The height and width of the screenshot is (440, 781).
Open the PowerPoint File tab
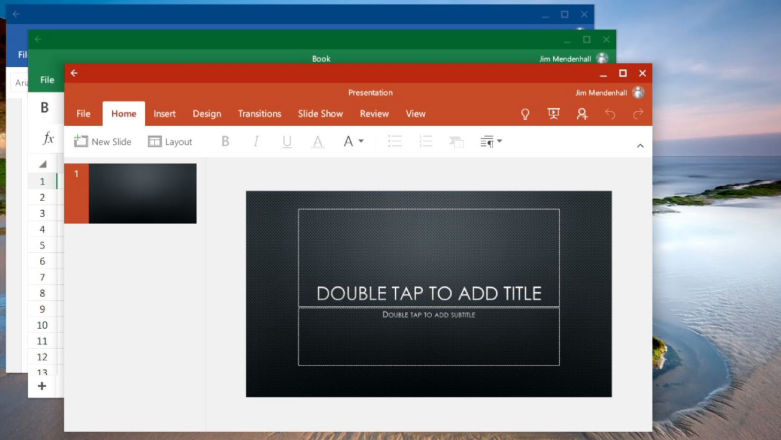83,114
